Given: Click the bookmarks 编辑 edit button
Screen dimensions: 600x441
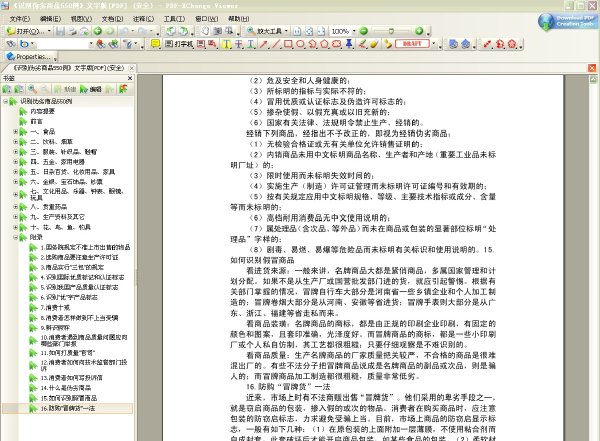Looking at the screenshot, I should [x=91, y=89].
